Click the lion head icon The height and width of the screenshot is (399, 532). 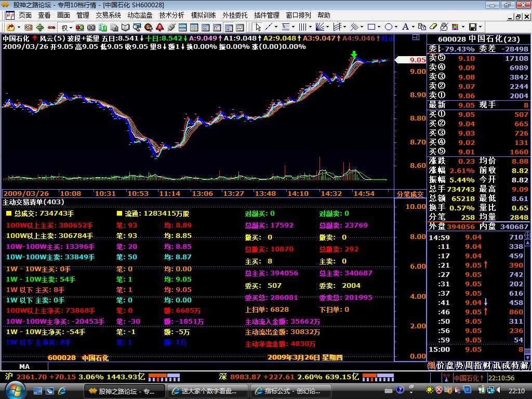coord(148,27)
